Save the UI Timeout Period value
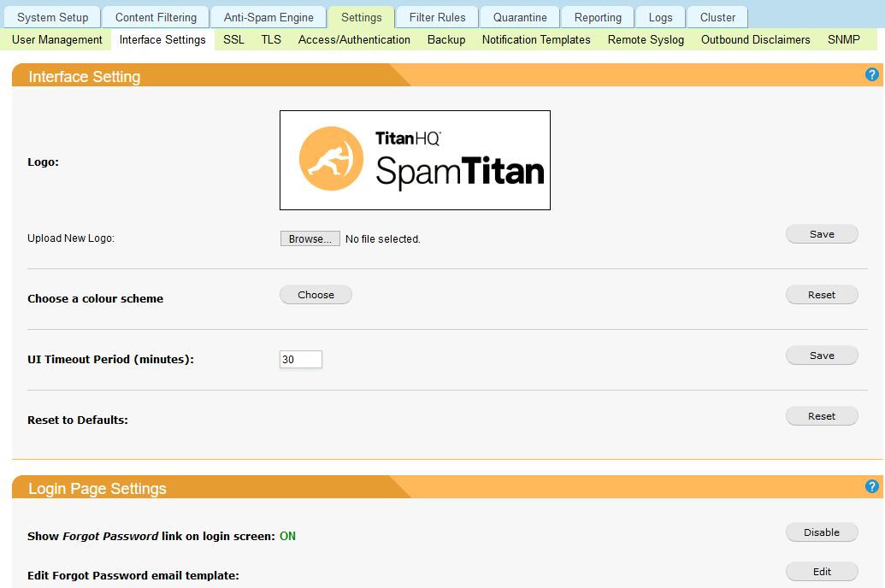885x588 pixels. [822, 356]
